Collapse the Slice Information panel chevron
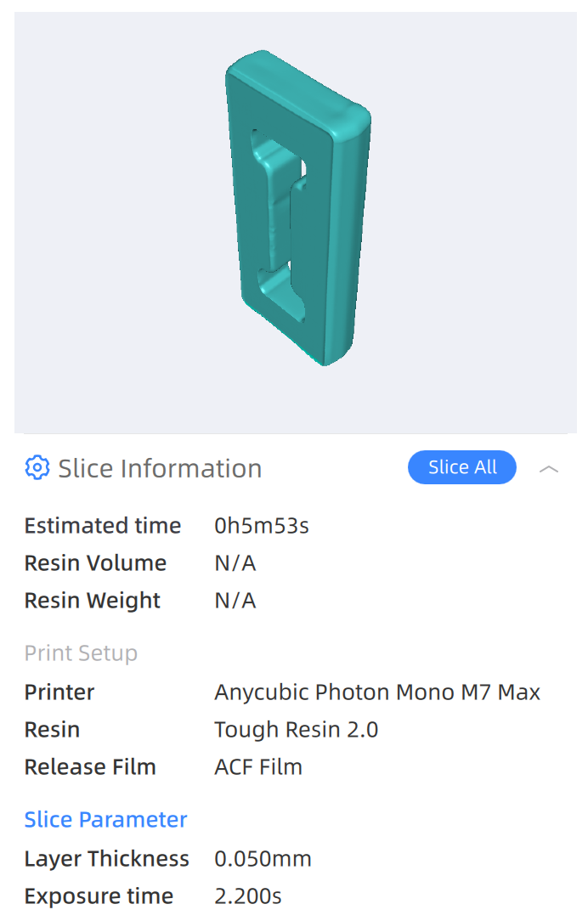The width and height of the screenshot is (588, 921). click(x=549, y=469)
